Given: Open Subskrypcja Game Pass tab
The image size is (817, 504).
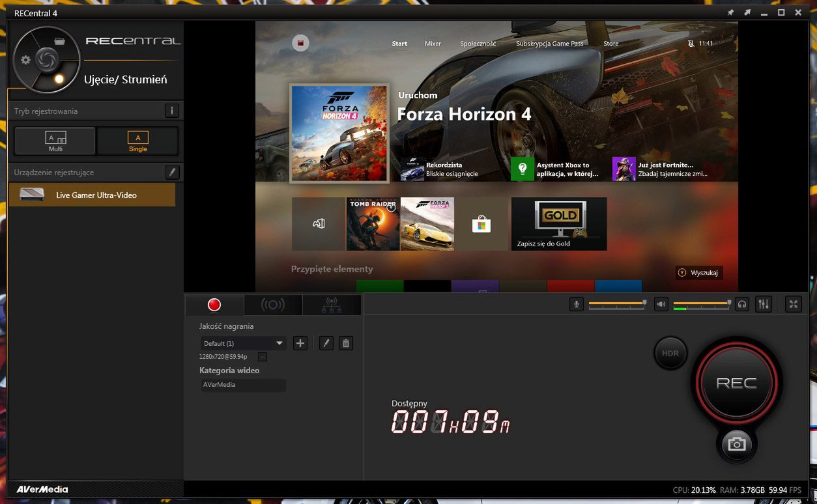Looking at the screenshot, I should pos(550,44).
